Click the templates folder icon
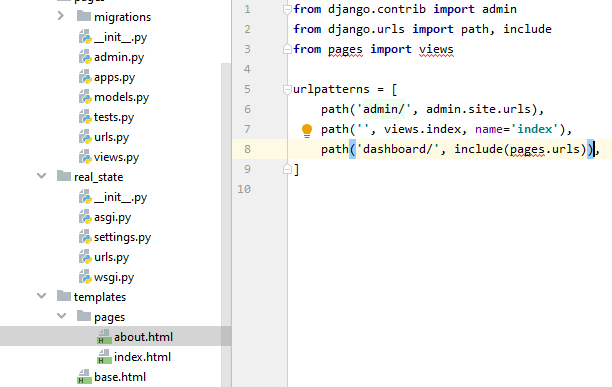Viewport: 612px width, 387px height. click(64, 296)
